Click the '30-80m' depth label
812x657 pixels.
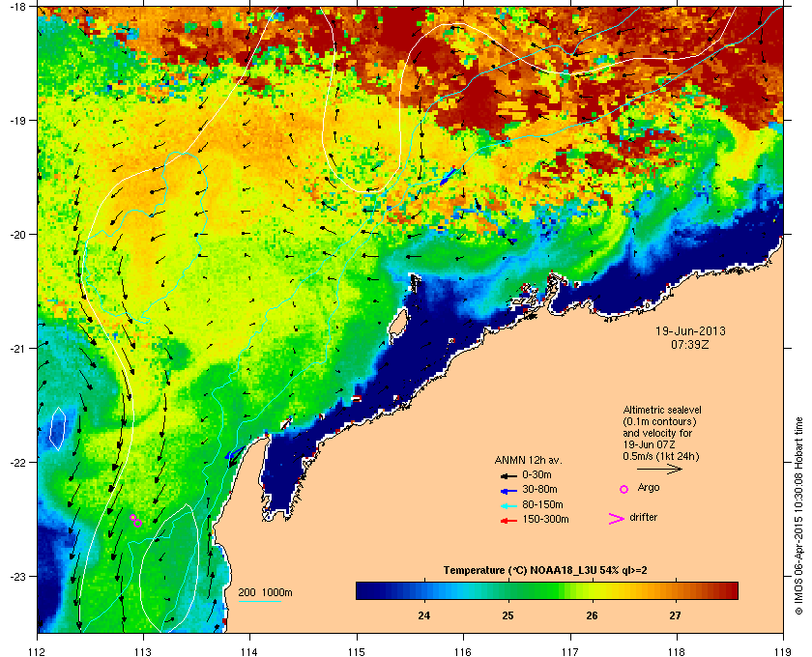click(x=539, y=489)
